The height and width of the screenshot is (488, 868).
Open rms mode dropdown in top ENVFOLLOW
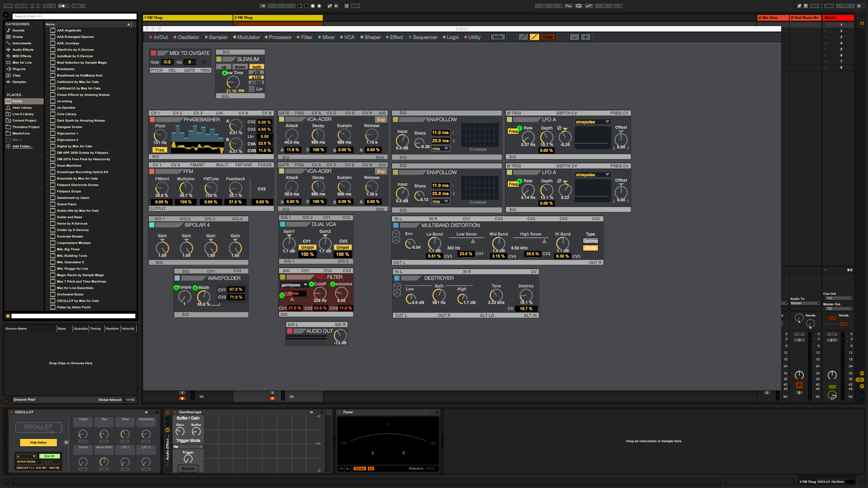click(440, 149)
